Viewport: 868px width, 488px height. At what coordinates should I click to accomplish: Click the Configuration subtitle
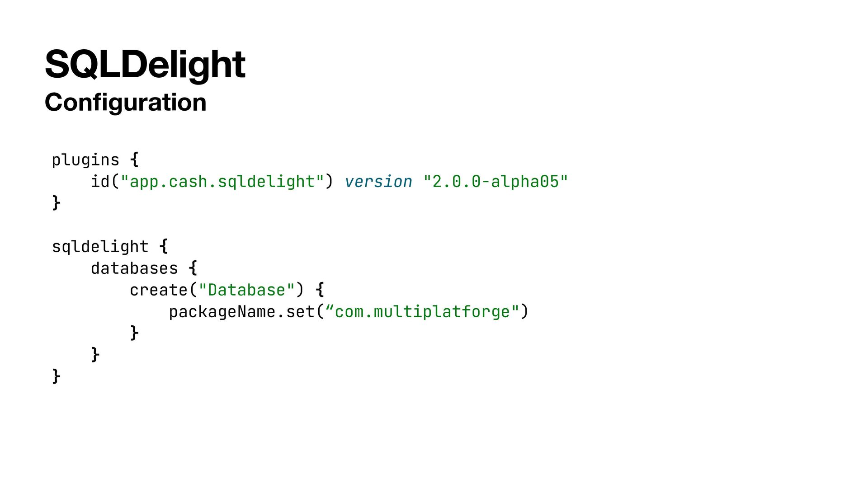pos(126,102)
